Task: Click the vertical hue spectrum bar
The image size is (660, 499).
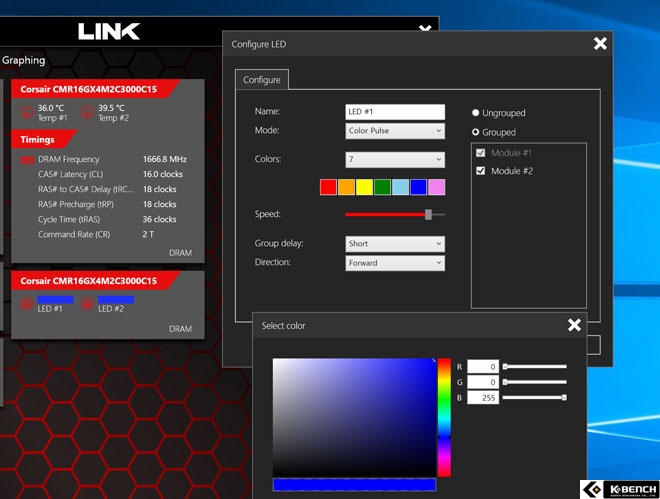Action: (444, 417)
